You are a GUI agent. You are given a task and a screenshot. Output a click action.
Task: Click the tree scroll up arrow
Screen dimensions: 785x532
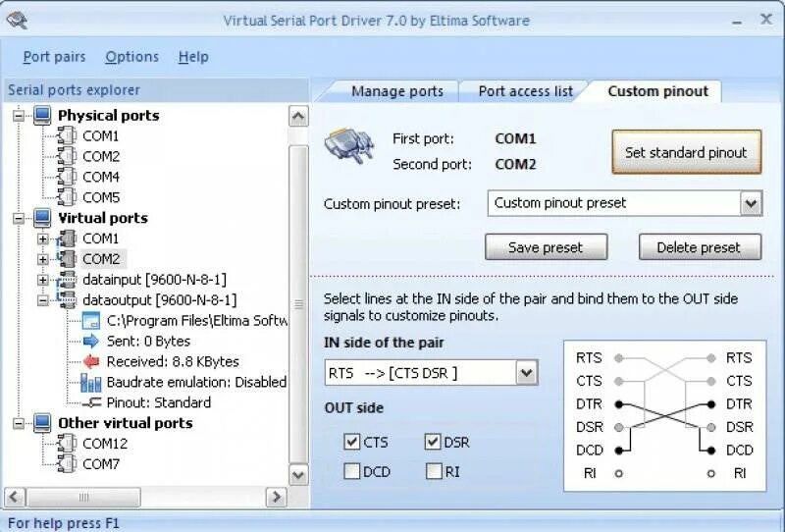point(298,117)
